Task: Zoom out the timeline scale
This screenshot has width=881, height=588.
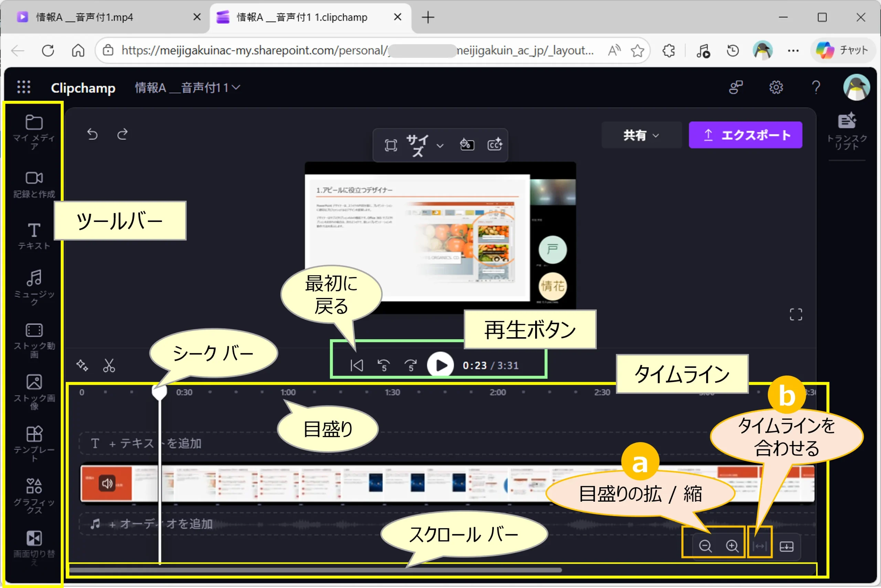Action: (x=705, y=546)
